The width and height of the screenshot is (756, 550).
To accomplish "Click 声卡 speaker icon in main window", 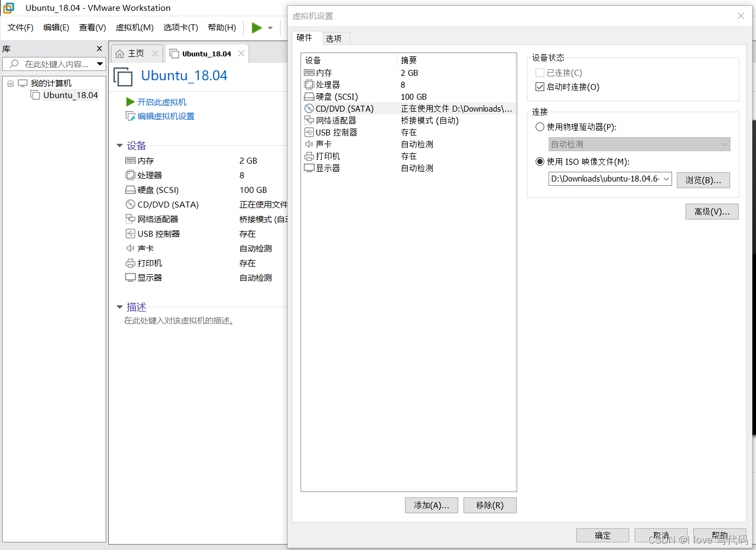I will coord(130,248).
